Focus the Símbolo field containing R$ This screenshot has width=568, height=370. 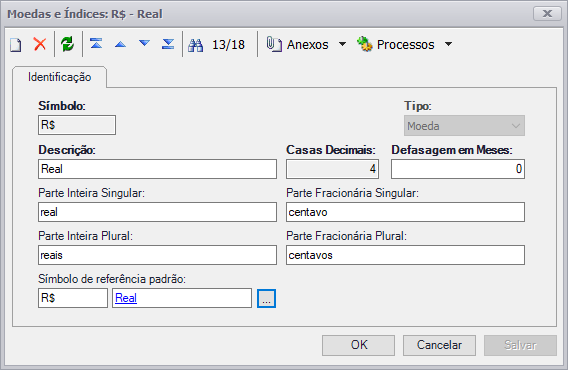(x=77, y=125)
